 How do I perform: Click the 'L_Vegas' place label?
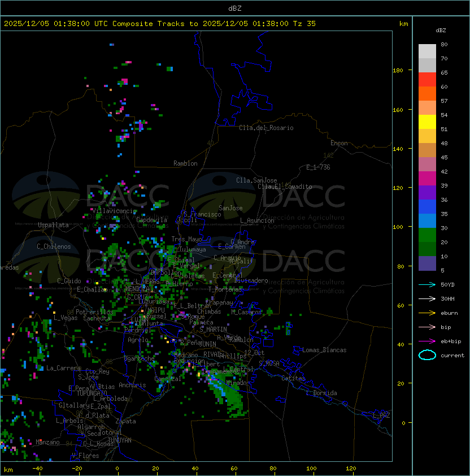tap(66, 318)
